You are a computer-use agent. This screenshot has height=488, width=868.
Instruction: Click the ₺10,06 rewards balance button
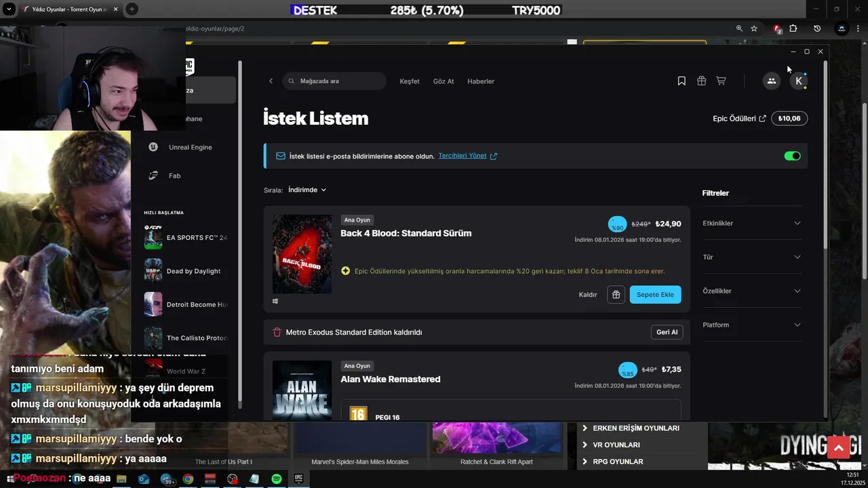789,119
